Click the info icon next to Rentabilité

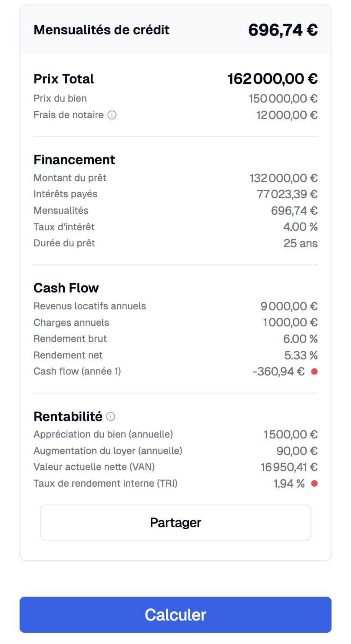[x=111, y=417]
